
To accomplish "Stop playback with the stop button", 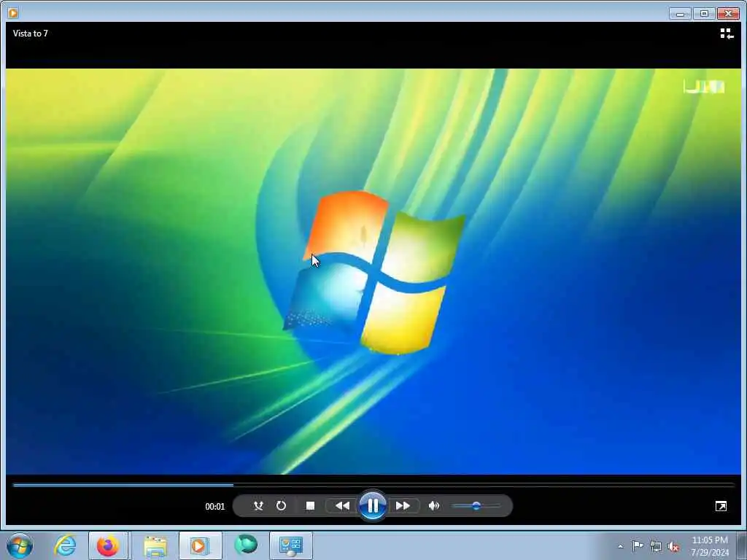I will pyautogui.click(x=310, y=506).
